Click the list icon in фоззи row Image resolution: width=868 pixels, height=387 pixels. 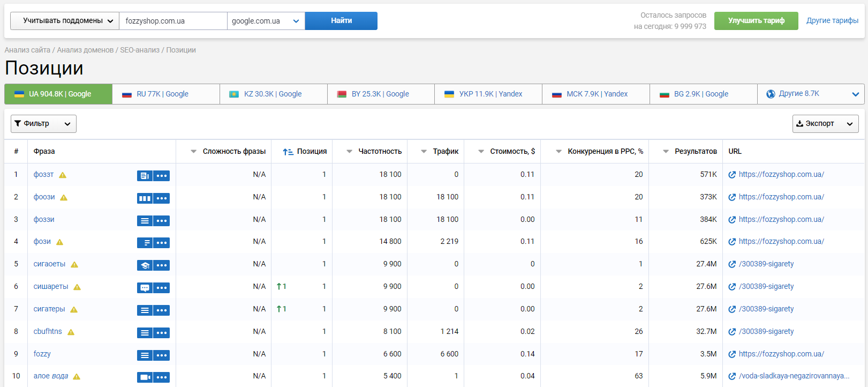[145, 221]
